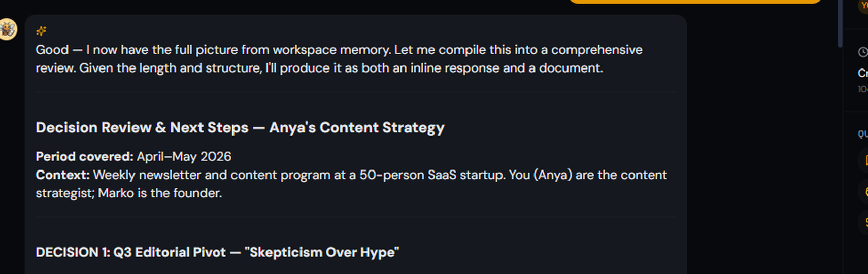Click the 'Skepticism Over Hype' quoted phrase
The image size is (868, 274).
click(x=322, y=252)
